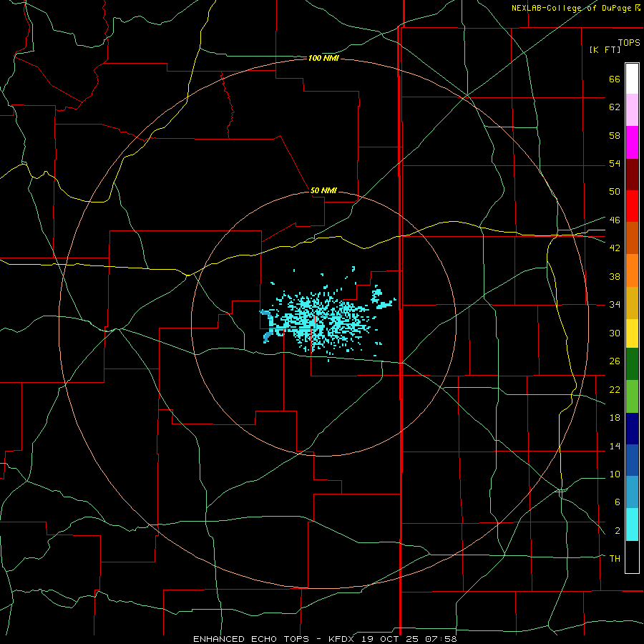Click the '2' legend value
This screenshot has height=644, width=644.
pos(617,531)
